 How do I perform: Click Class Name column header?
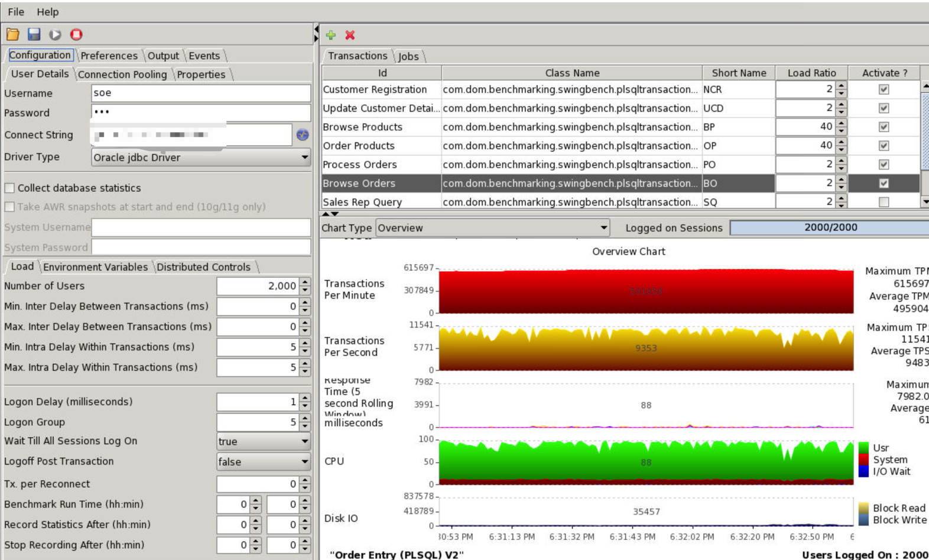(x=572, y=73)
